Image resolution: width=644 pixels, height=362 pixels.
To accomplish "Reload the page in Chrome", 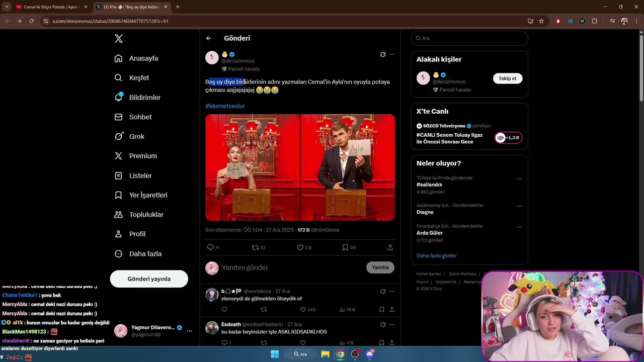I will point(31,21).
